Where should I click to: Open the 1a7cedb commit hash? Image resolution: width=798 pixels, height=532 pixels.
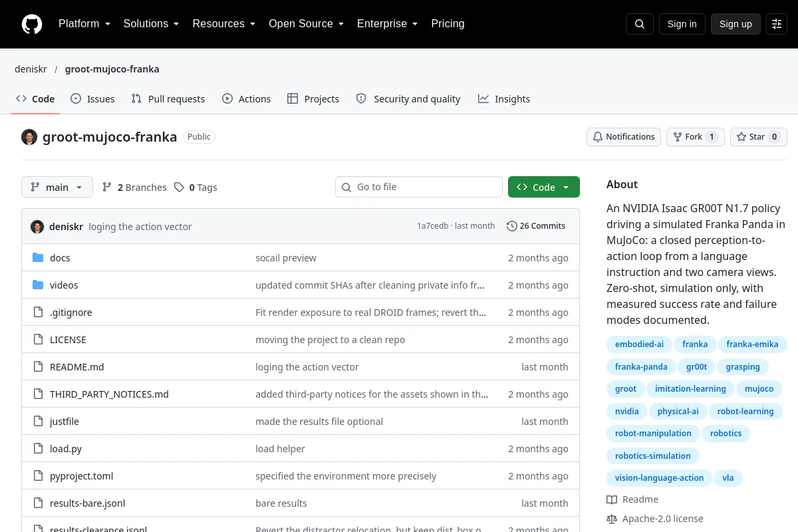tap(432, 226)
